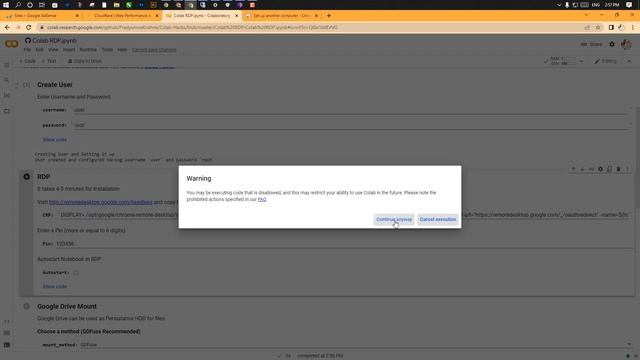Click the Pin input field showing 123456
Screen dimensions: 640x360
[x=343, y=244]
